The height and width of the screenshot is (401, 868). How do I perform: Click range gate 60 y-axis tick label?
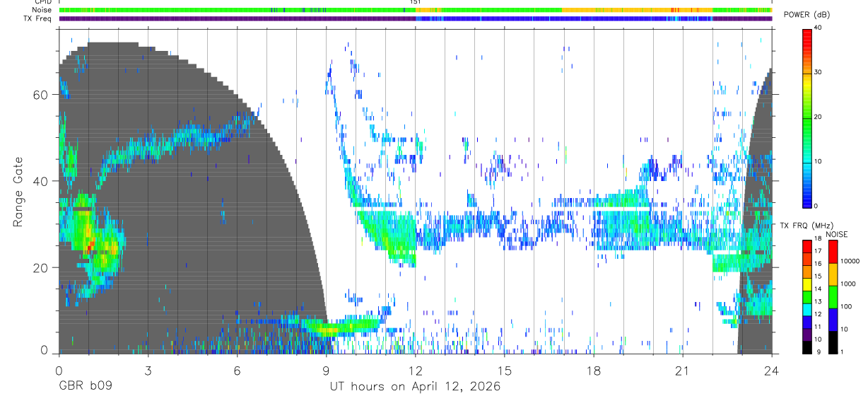coord(42,95)
